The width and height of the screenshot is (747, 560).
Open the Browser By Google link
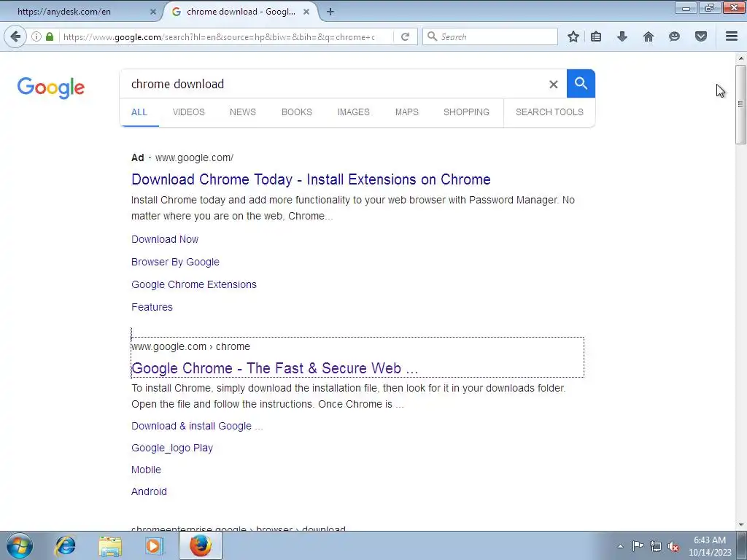pyautogui.click(x=175, y=262)
